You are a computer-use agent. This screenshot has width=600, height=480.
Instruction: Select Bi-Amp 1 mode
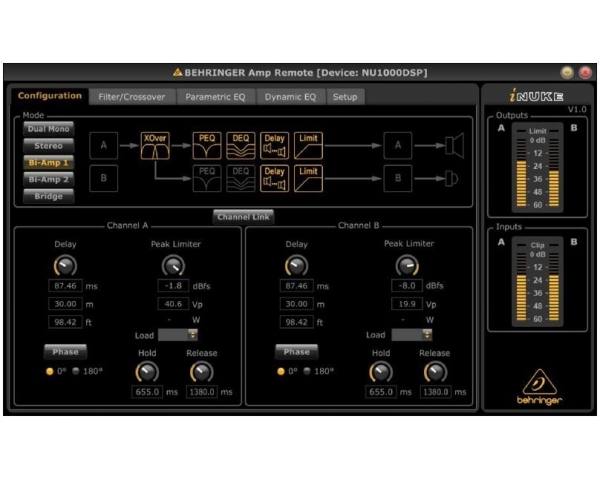click(x=49, y=163)
